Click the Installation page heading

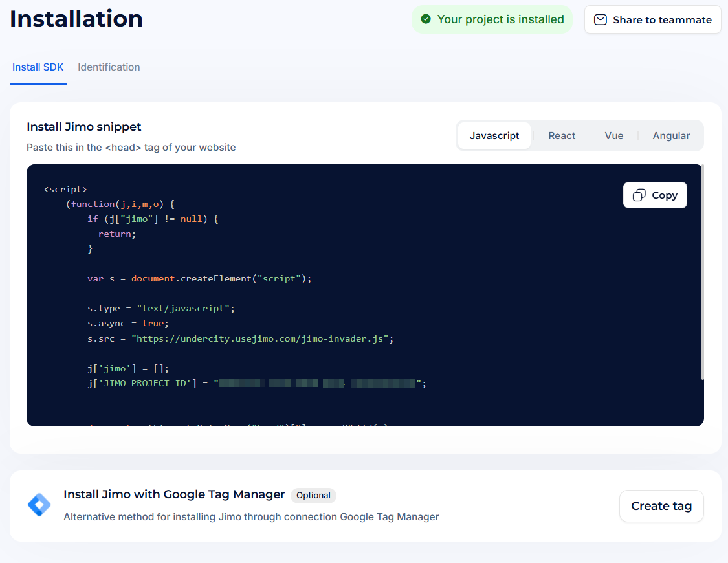click(76, 19)
